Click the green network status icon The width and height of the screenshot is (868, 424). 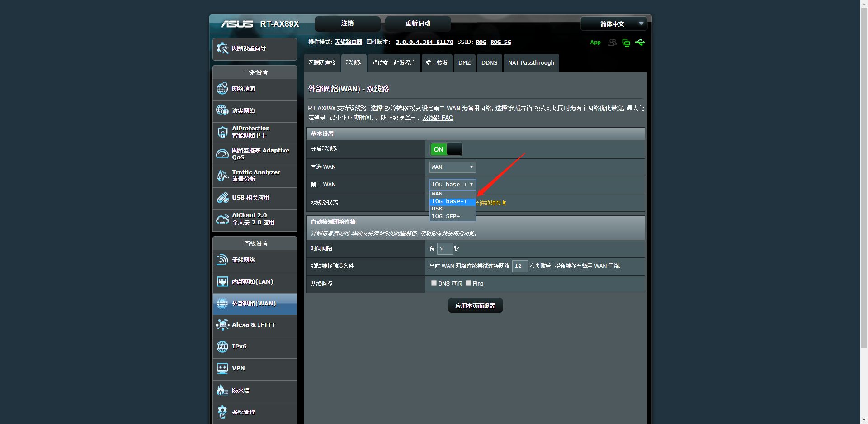point(626,43)
